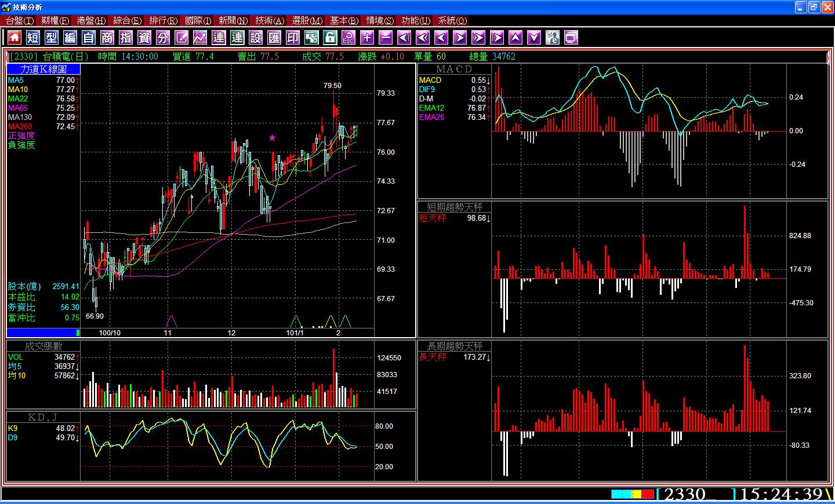Click the Esc return toolbar icon
The width and height of the screenshot is (835, 504).
click(348, 38)
